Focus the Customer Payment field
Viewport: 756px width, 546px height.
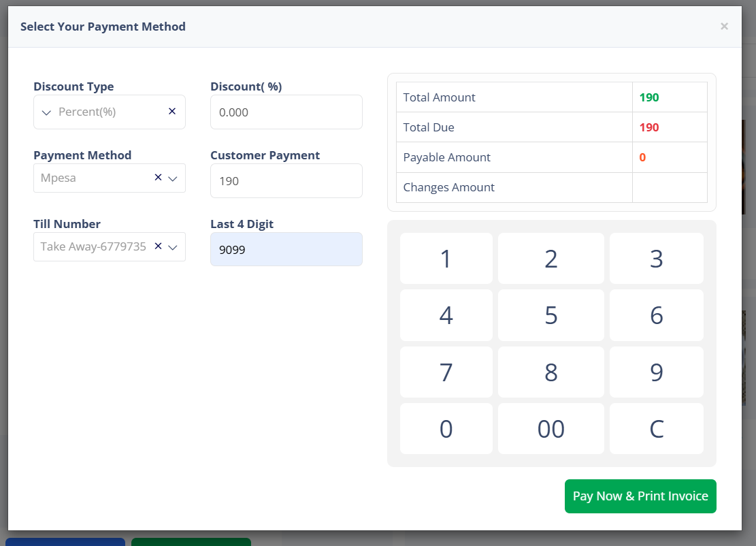pyautogui.click(x=286, y=181)
